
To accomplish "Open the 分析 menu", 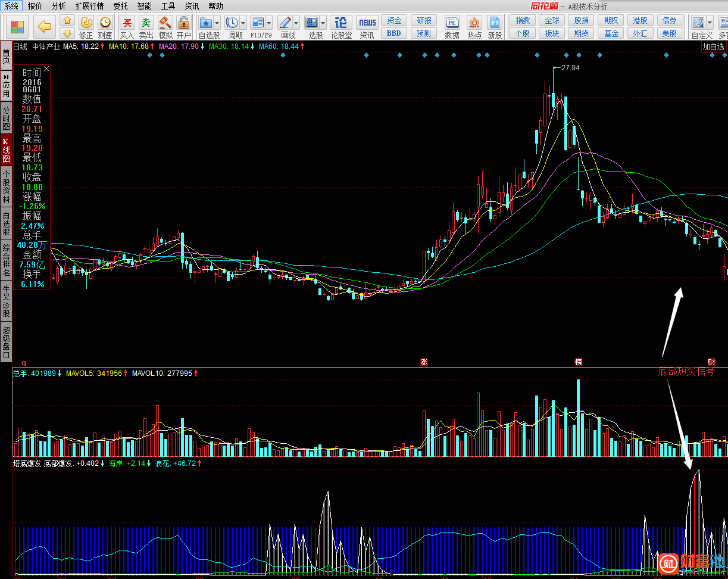I will point(59,6).
